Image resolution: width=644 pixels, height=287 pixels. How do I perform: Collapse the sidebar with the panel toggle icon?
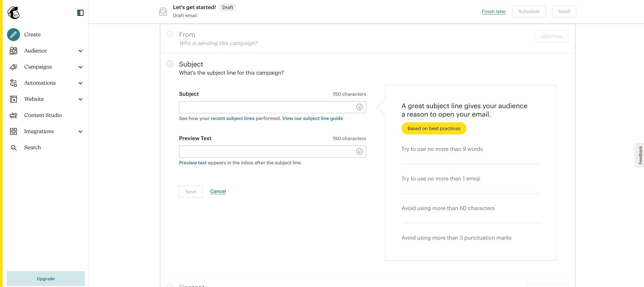(x=80, y=13)
